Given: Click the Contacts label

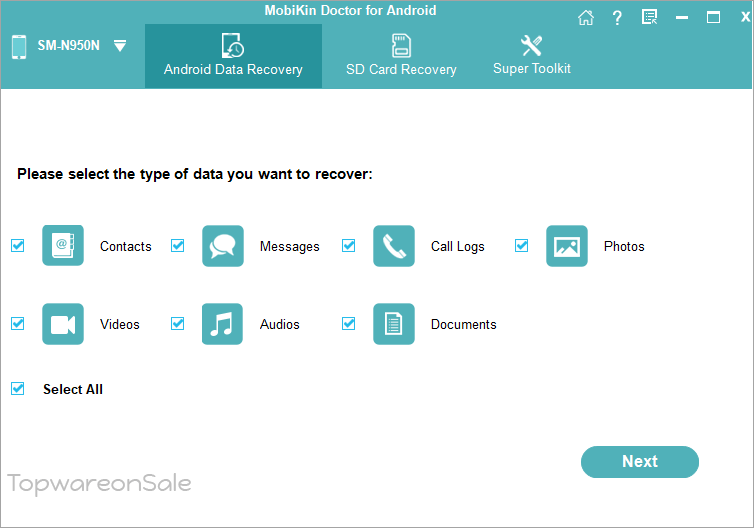Looking at the screenshot, I should [x=126, y=246].
